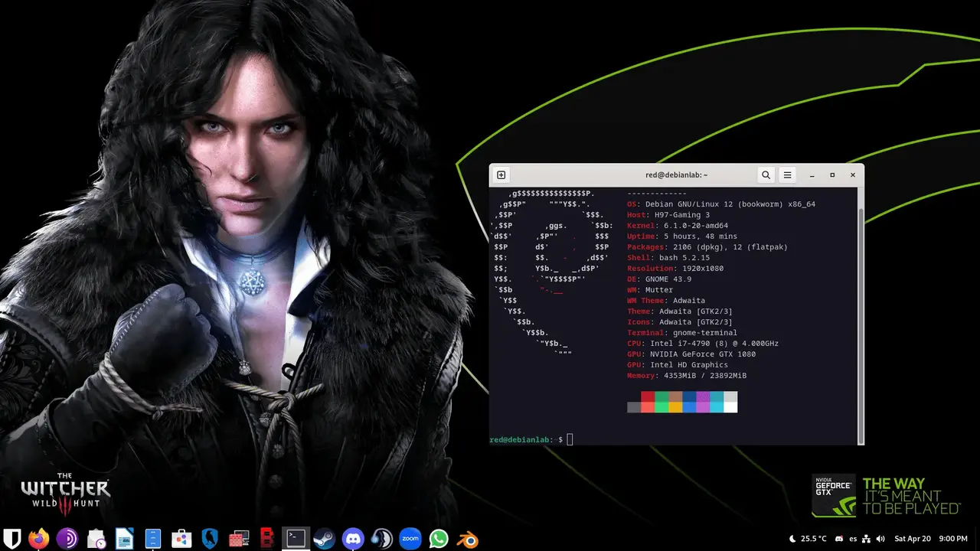Select the Terminal icon in the taskbar

[x=295, y=539]
